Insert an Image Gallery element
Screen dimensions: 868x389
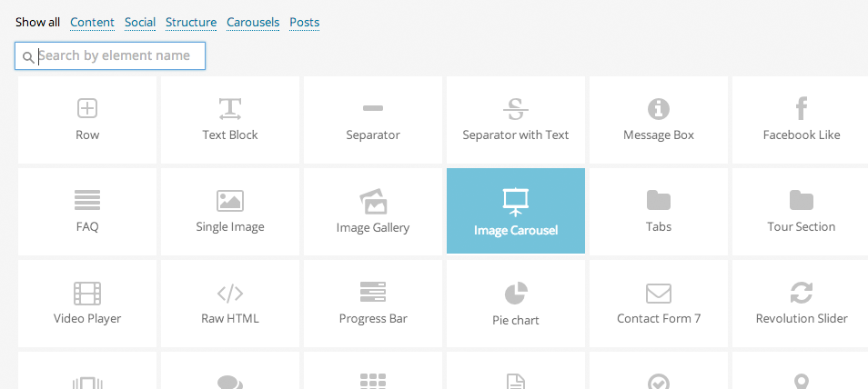(373, 211)
